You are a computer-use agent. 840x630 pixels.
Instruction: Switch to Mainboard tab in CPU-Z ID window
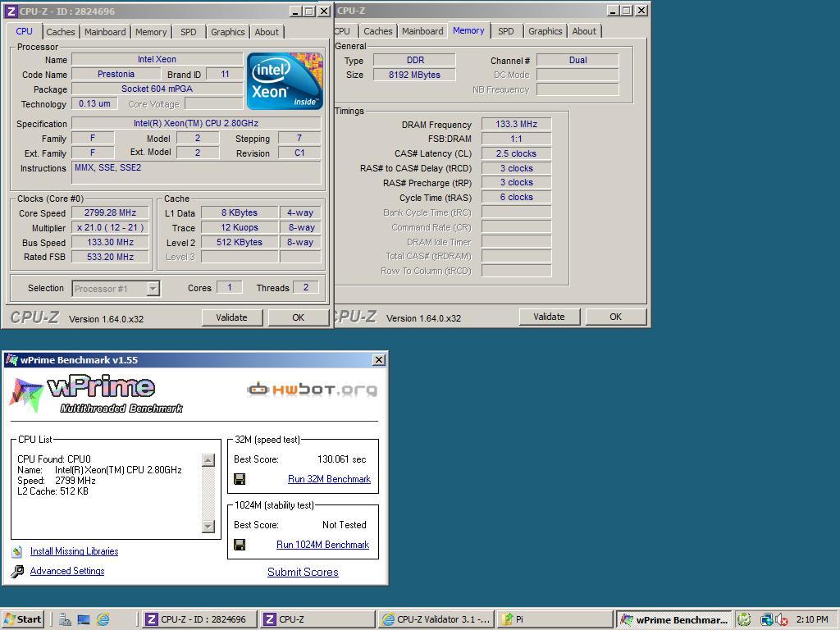tap(105, 32)
